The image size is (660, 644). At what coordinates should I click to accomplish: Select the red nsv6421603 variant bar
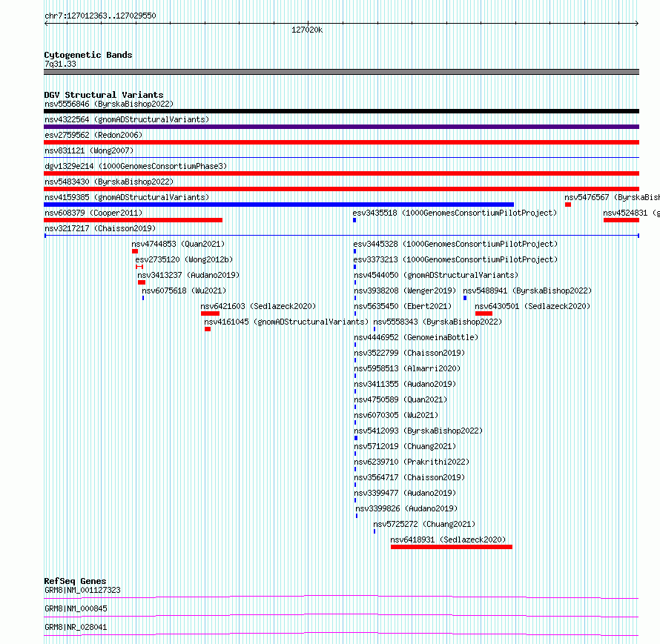(x=210, y=313)
